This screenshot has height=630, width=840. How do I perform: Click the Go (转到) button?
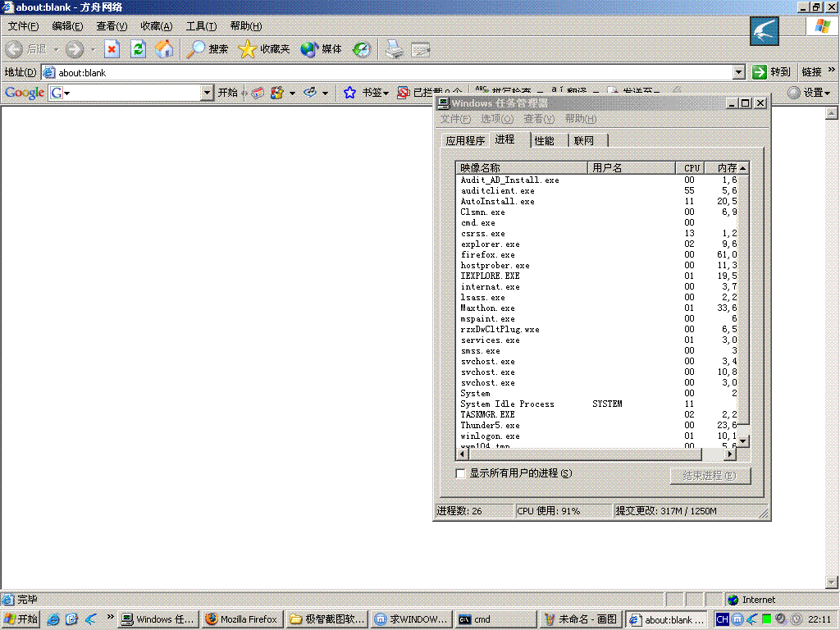[x=772, y=72]
